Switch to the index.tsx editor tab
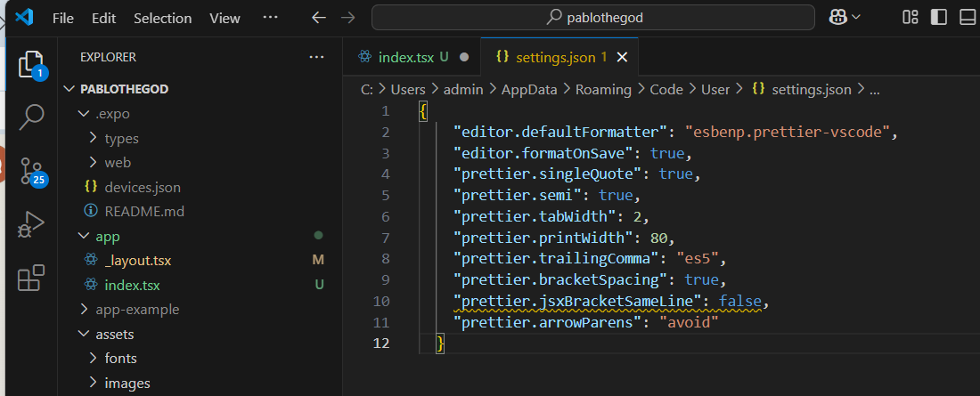Screen dimensions: 980x396 tap(412, 57)
